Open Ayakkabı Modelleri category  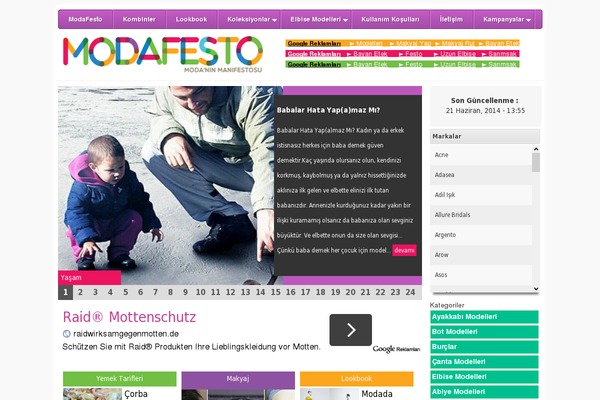coord(484,317)
